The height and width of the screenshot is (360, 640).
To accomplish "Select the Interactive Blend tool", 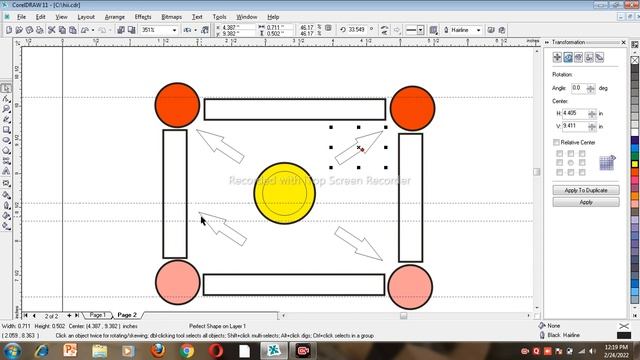I will (x=6, y=184).
